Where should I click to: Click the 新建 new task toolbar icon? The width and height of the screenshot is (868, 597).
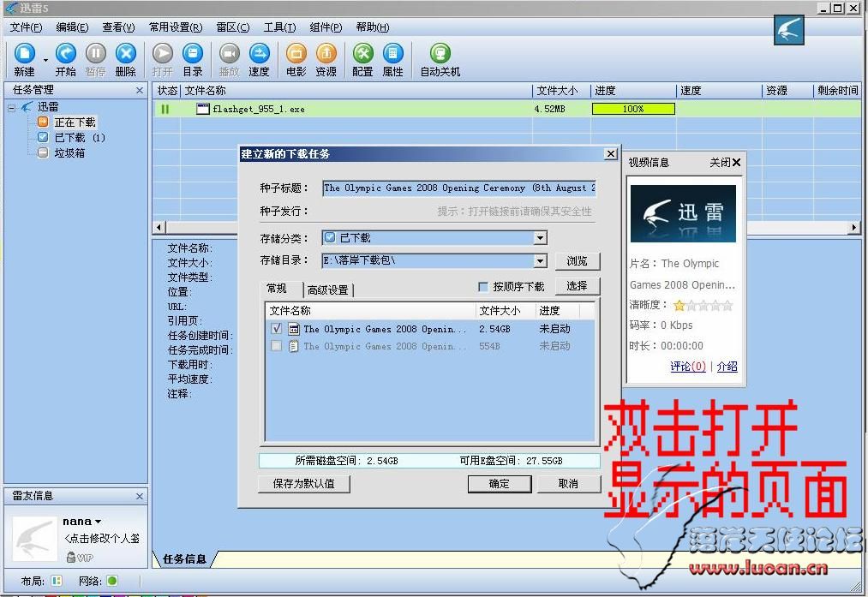(24, 54)
